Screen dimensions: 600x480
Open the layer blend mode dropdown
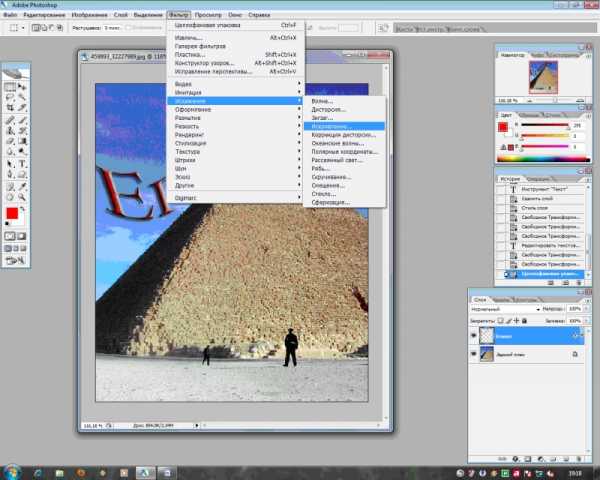pos(505,309)
